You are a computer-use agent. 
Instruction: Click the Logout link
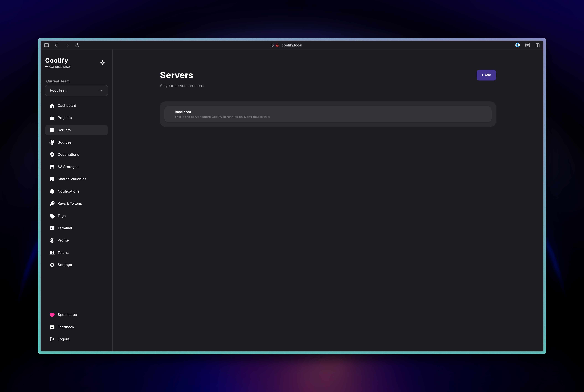click(63, 339)
